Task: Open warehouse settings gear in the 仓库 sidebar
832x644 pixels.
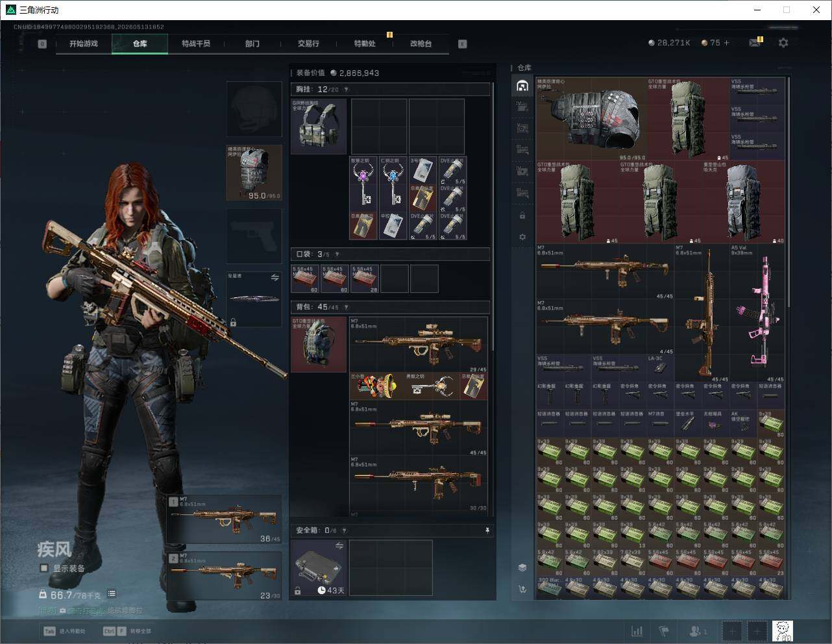Action: click(x=522, y=237)
